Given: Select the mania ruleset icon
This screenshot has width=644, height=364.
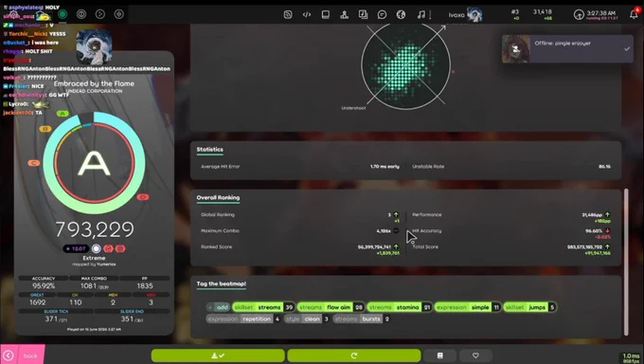Looking at the screenshot, I should [119, 14].
